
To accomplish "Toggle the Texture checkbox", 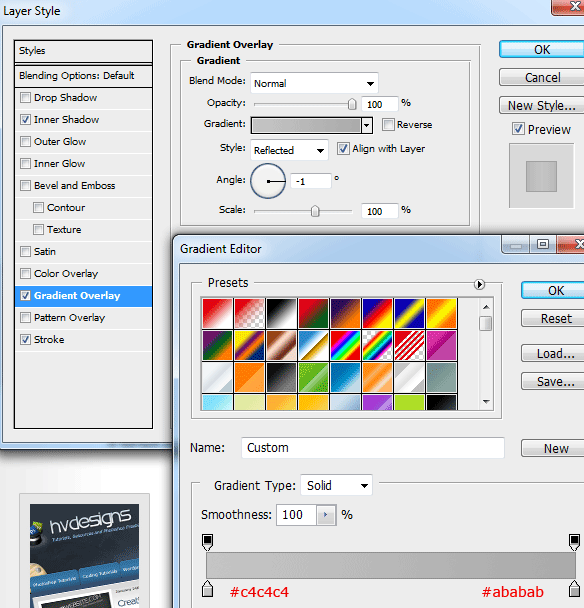I will [38, 230].
